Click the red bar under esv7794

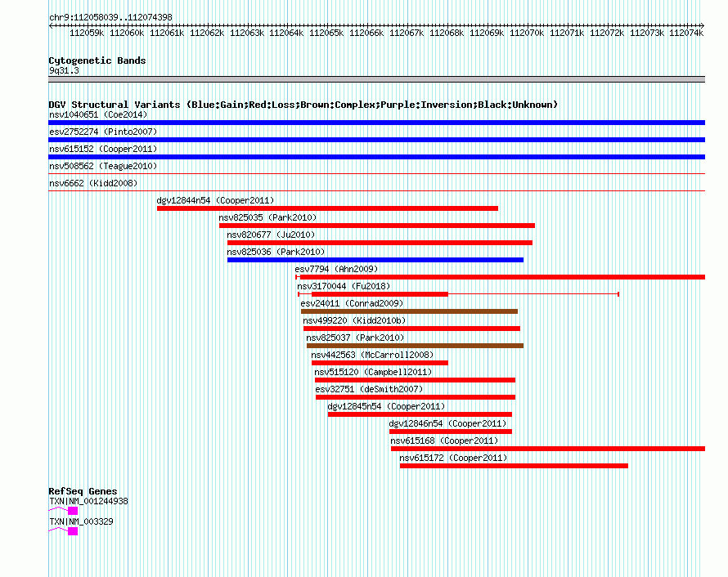tap(502, 277)
